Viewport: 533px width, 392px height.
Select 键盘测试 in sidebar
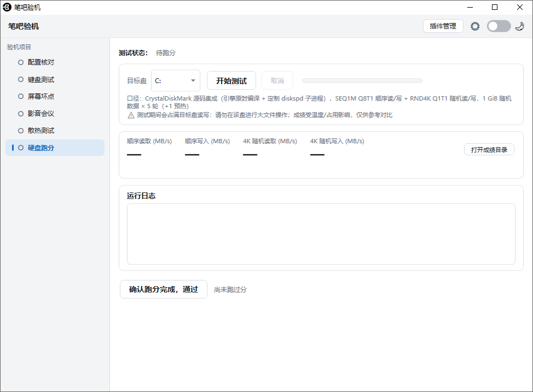55,79
